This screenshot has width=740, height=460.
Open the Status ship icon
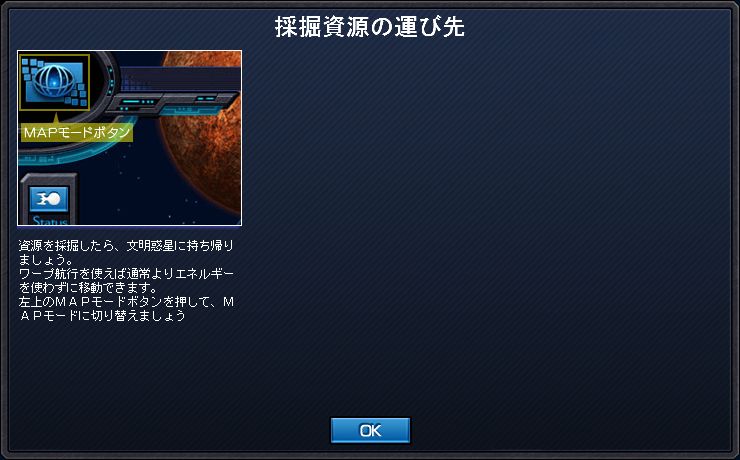49,199
